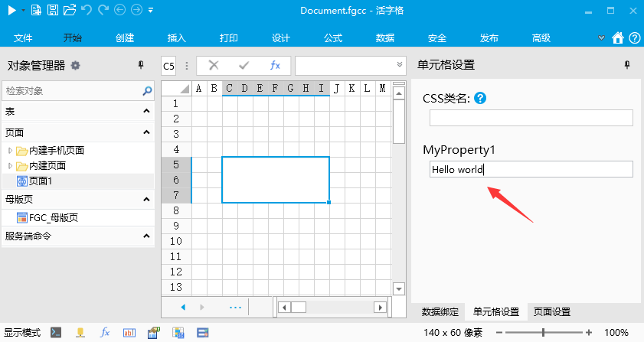Viewport: 644px width, 342px height.
Task: Navigate back with the circled left arrow
Action: (x=119, y=10)
